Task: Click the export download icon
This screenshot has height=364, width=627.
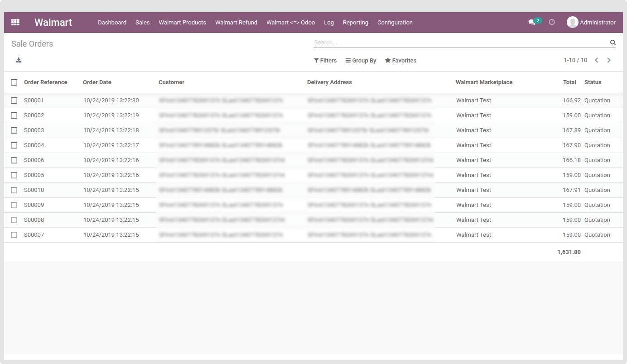Action: [19, 60]
